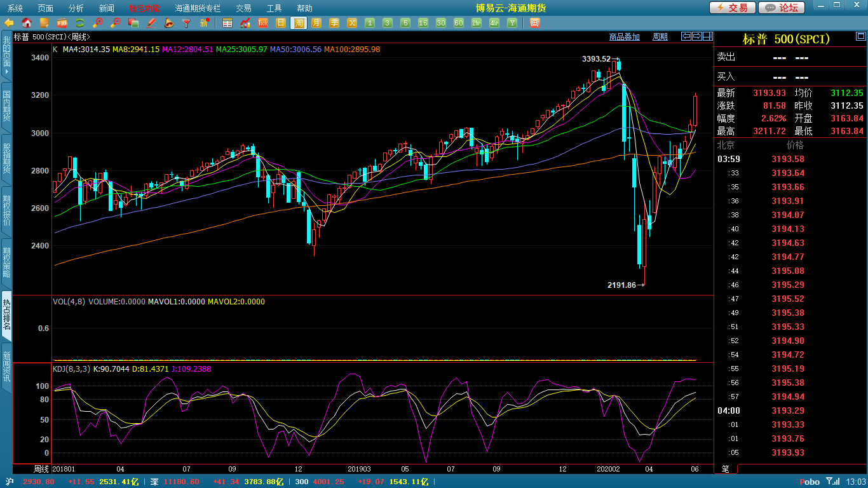Switch to the 期权报价 sidebar tab
The height and width of the screenshot is (488, 868).
[6, 211]
